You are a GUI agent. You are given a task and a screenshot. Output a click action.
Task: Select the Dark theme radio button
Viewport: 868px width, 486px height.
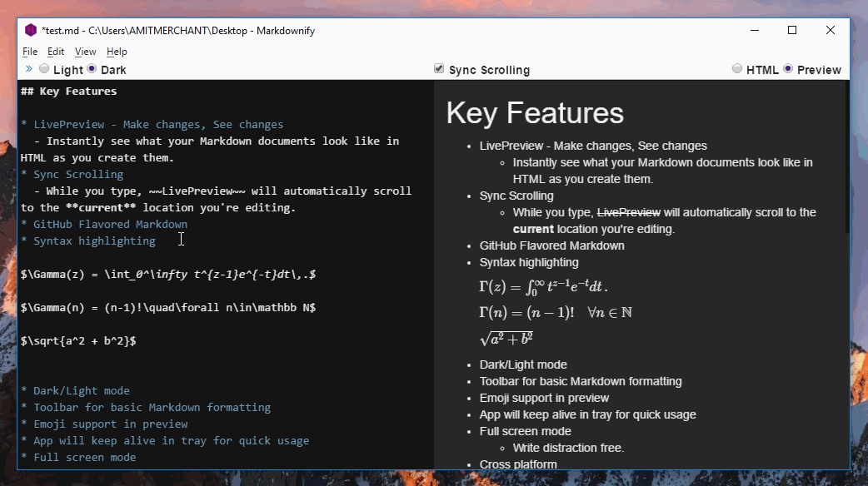[92, 69]
